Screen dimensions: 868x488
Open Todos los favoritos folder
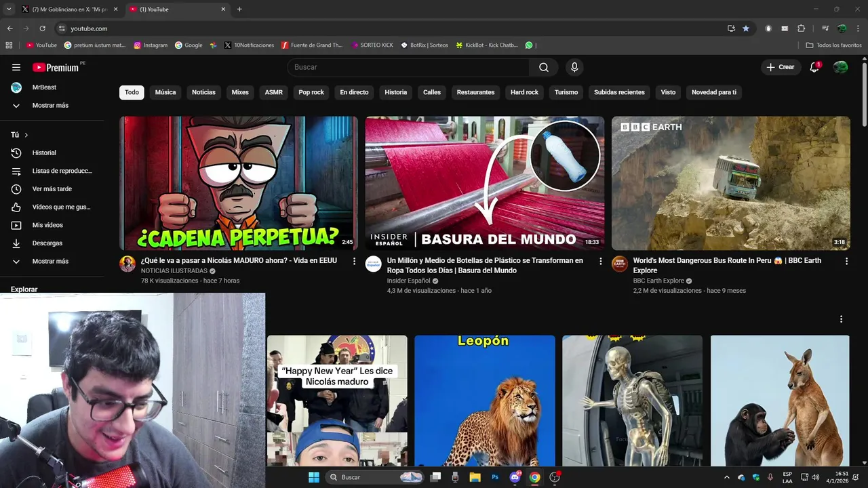(833, 45)
